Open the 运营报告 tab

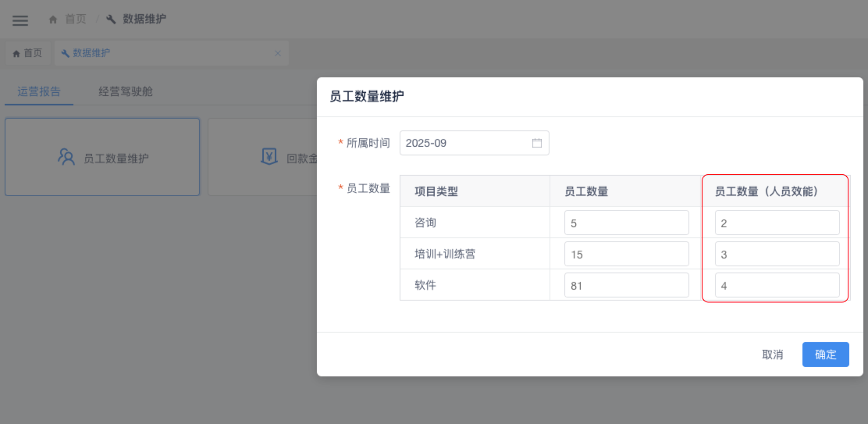coord(39,91)
